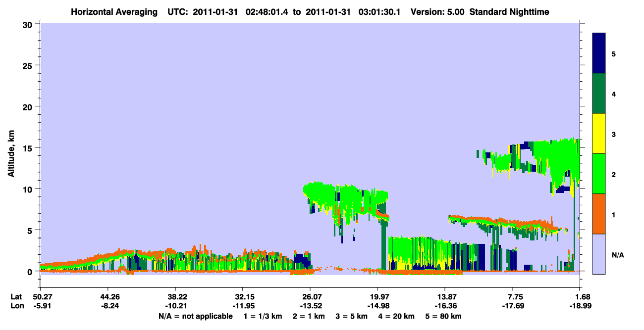Select the lavender N/A color bar segment
The image size is (644, 330).
click(599, 254)
